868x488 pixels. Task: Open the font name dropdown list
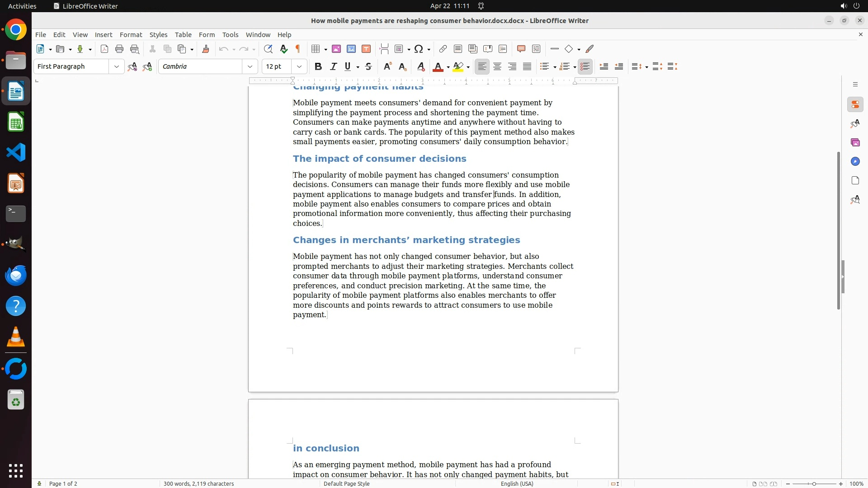[250, 67]
